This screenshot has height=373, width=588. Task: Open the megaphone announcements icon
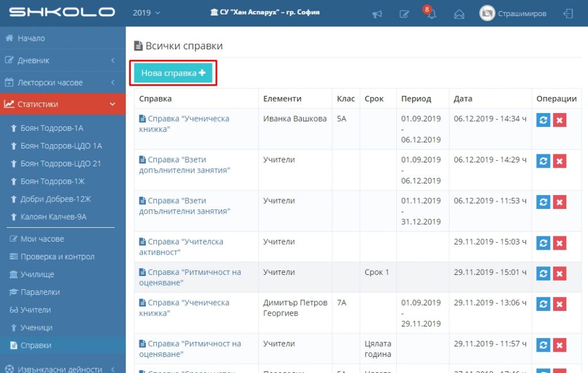tap(377, 14)
